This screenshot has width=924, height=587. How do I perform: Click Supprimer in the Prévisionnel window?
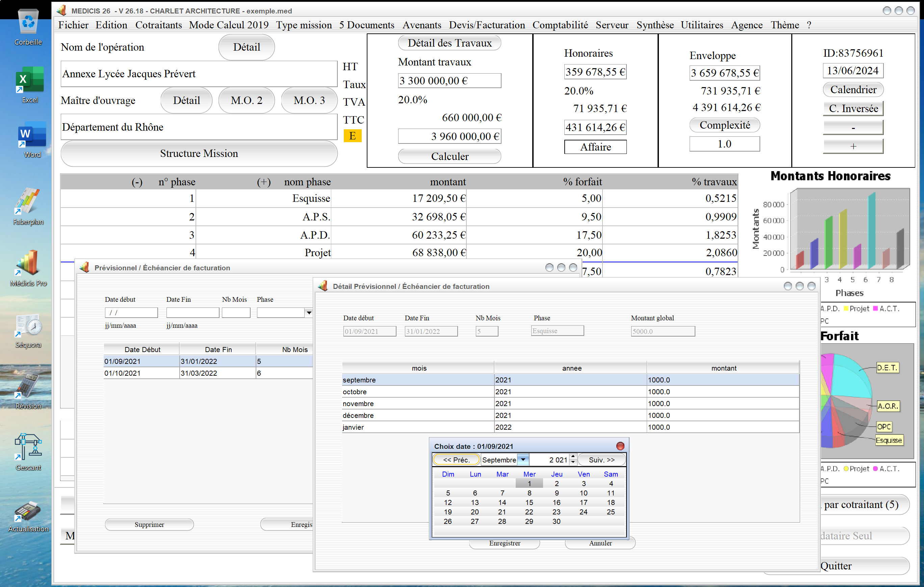(149, 524)
